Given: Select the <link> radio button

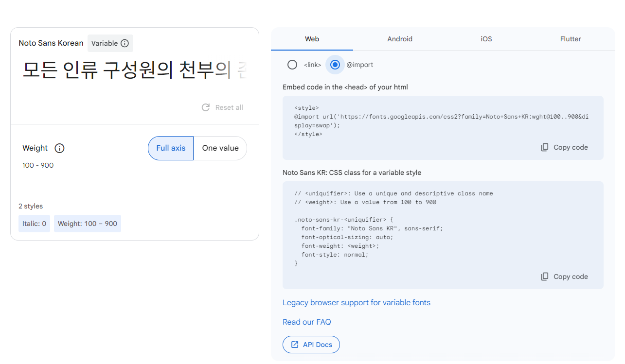Looking at the screenshot, I should tap(292, 65).
